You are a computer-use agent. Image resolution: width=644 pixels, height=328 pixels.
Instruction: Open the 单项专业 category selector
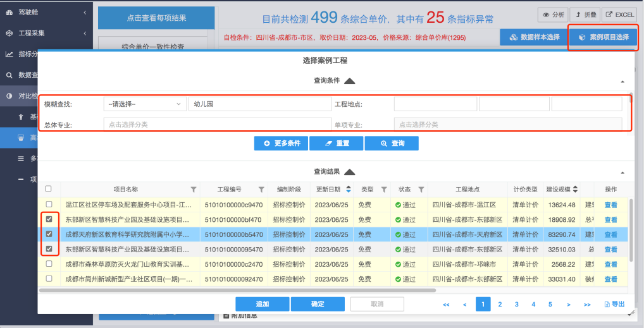[508, 125]
